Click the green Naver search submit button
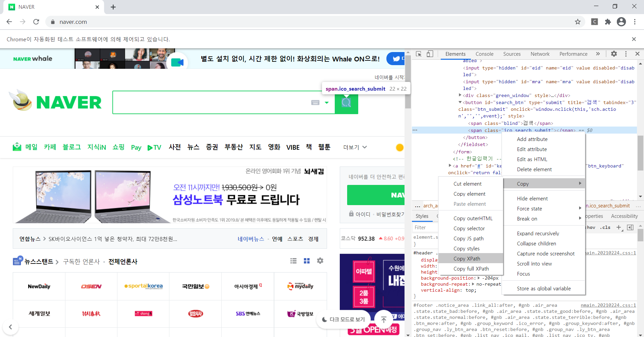644x337 pixels. [x=346, y=103]
